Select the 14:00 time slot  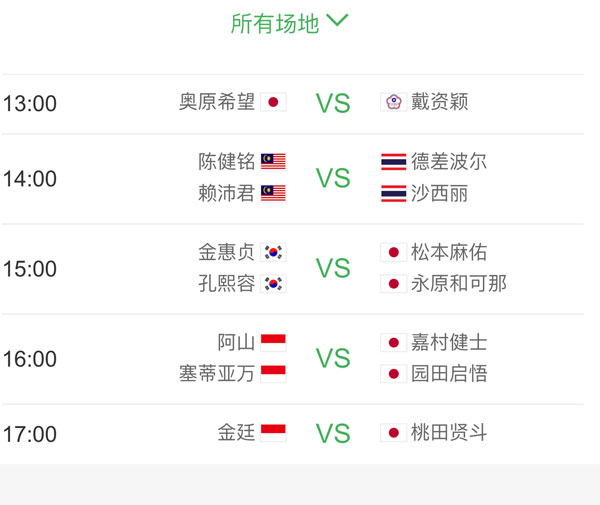pos(30,179)
